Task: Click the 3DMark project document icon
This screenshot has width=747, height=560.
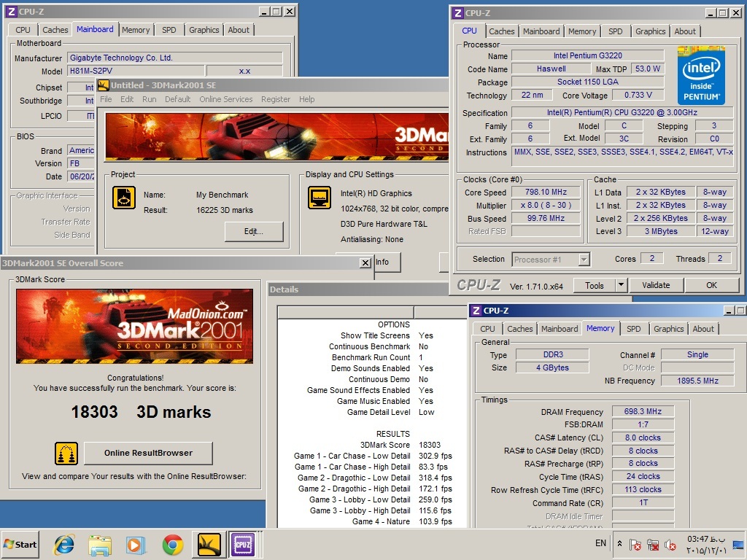Action: [124, 198]
